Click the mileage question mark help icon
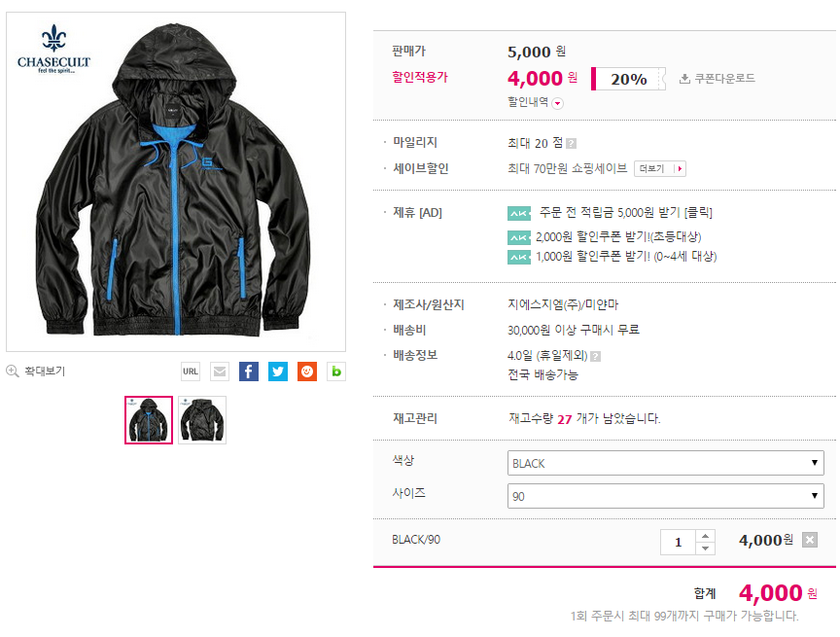840x637 pixels. click(x=572, y=144)
